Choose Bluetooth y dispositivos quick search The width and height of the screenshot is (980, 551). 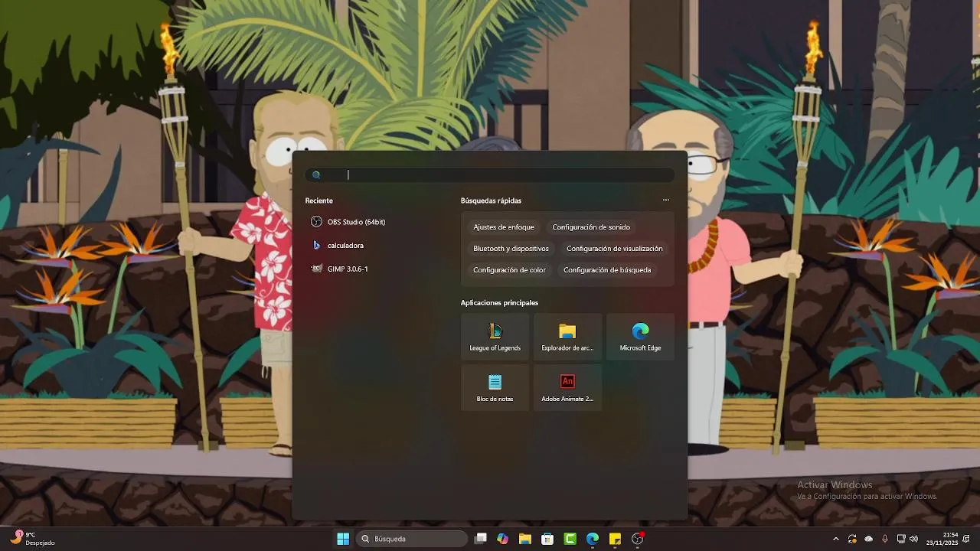click(x=511, y=249)
